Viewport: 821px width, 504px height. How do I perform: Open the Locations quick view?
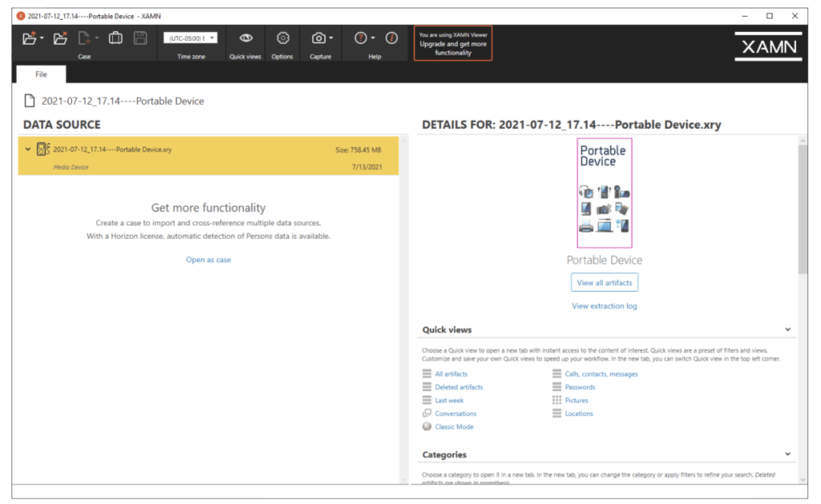click(x=579, y=413)
